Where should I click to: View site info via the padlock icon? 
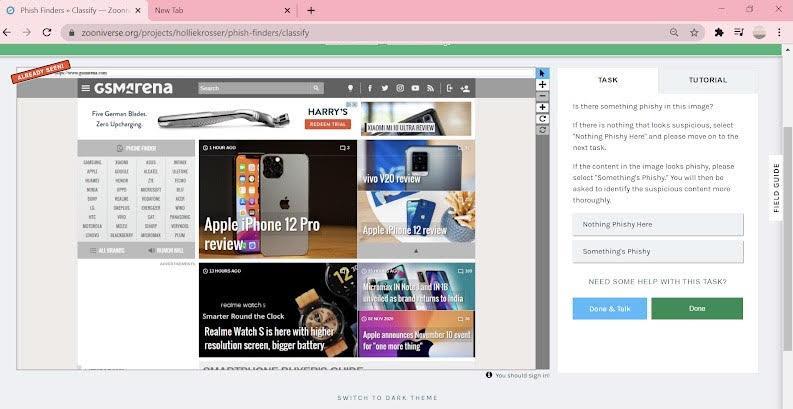(71, 32)
